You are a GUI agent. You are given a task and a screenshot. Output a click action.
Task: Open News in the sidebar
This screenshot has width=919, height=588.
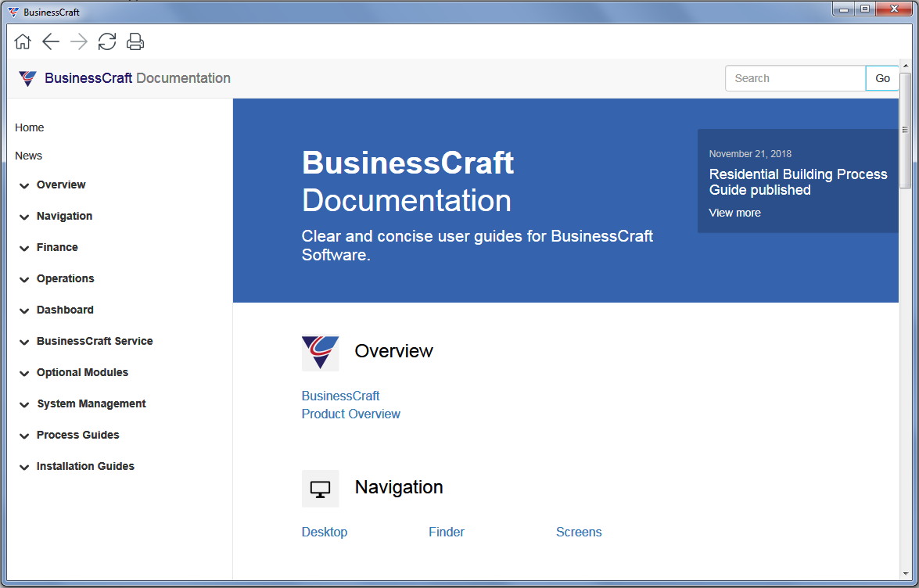(x=28, y=156)
